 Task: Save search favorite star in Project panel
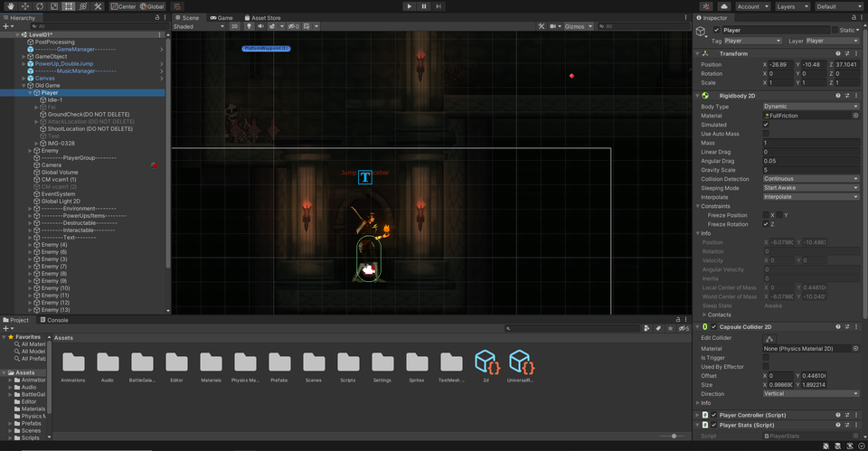coord(670,328)
